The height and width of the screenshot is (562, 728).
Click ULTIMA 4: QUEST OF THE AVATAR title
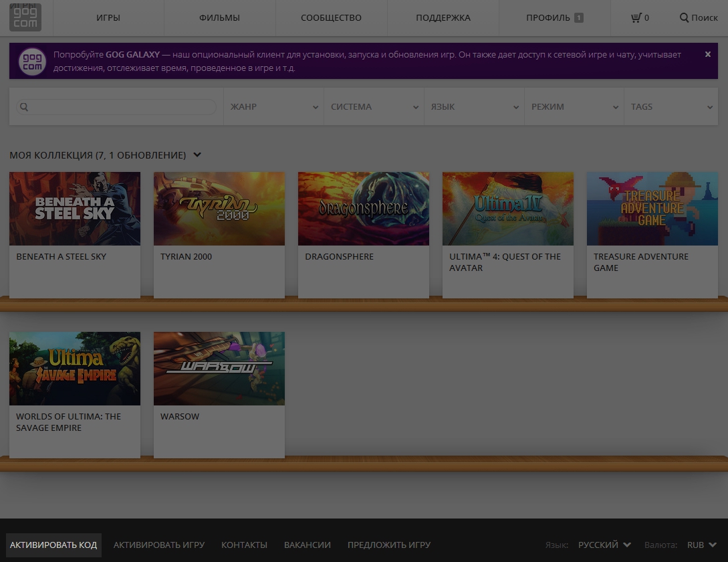[505, 262]
